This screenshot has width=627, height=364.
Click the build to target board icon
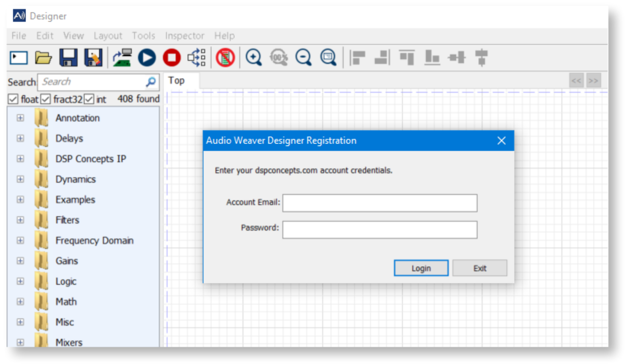tap(122, 57)
